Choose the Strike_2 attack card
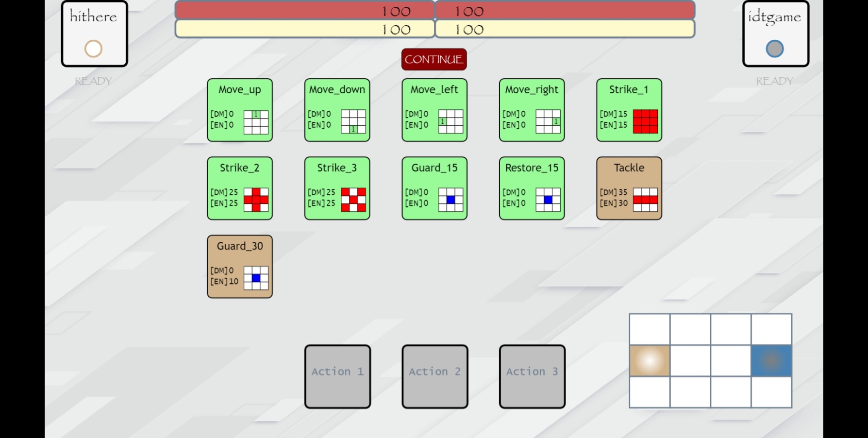The width and height of the screenshot is (868, 438). 240,188
